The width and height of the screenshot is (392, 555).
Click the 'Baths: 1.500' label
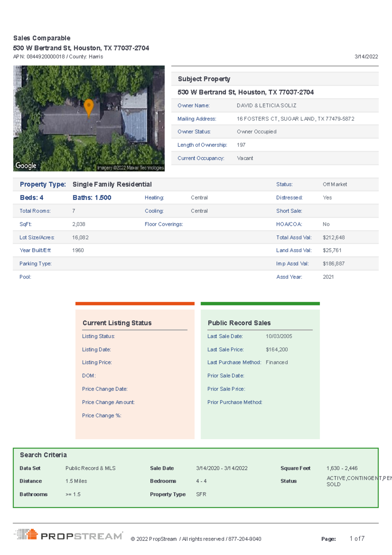(92, 198)
